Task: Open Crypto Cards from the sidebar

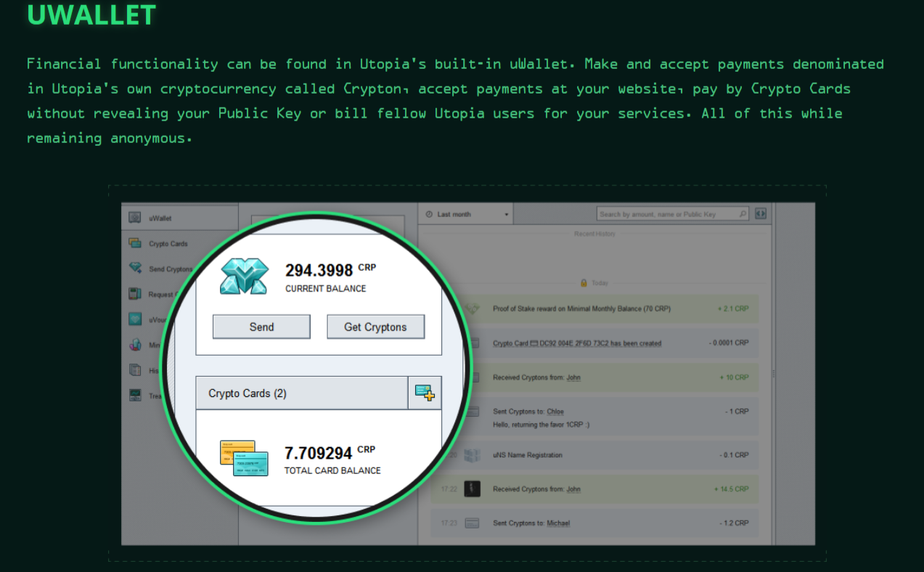Action: coord(134,243)
